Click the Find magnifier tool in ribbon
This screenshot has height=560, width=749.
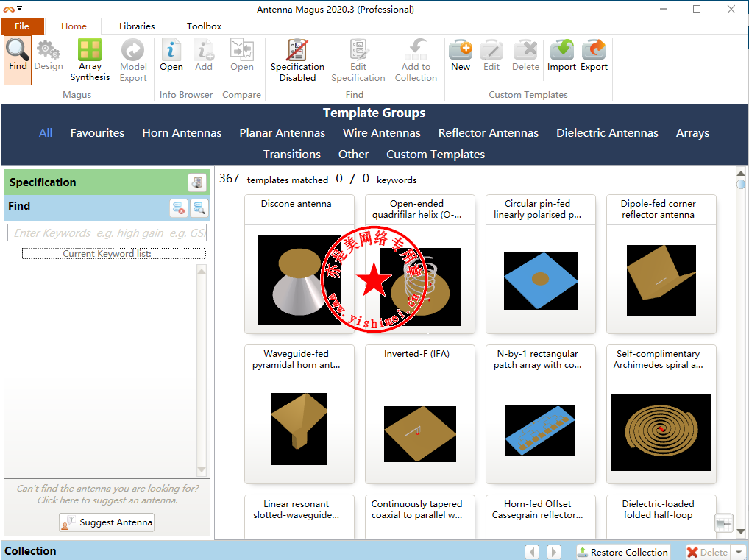(18, 60)
